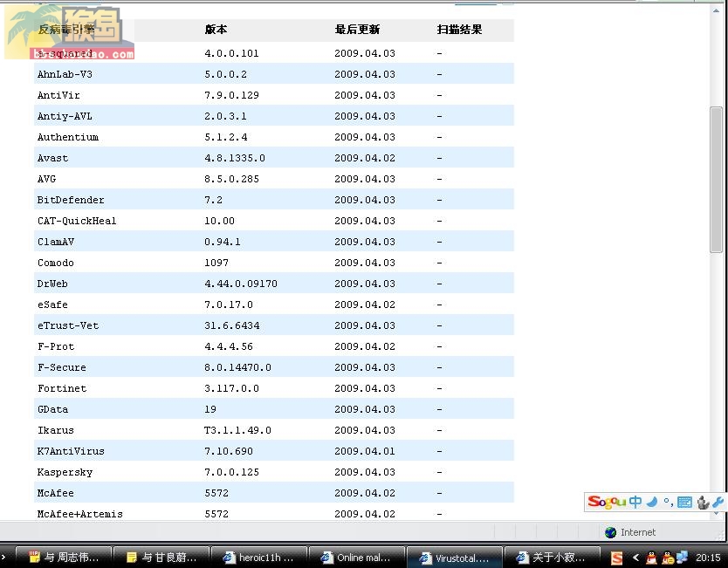Open the second QQ tray icon with the yellow badge
The height and width of the screenshot is (568, 728).
[668, 558]
